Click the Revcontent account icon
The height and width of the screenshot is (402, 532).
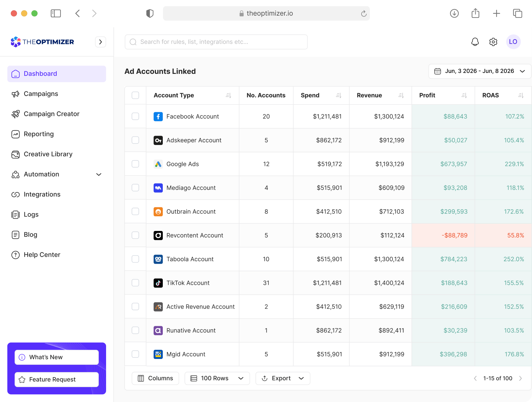158,235
